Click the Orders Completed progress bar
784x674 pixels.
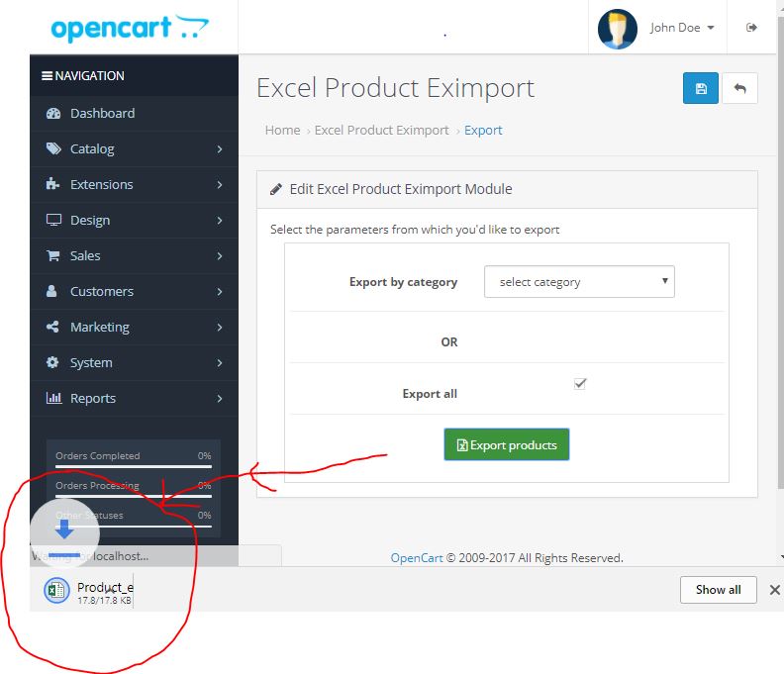[134, 466]
